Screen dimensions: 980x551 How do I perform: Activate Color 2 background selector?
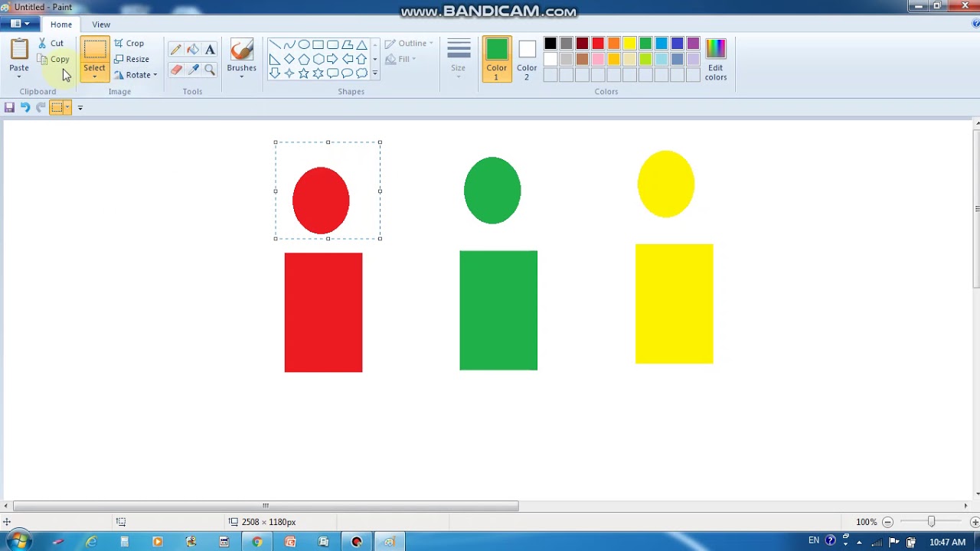coord(527,59)
